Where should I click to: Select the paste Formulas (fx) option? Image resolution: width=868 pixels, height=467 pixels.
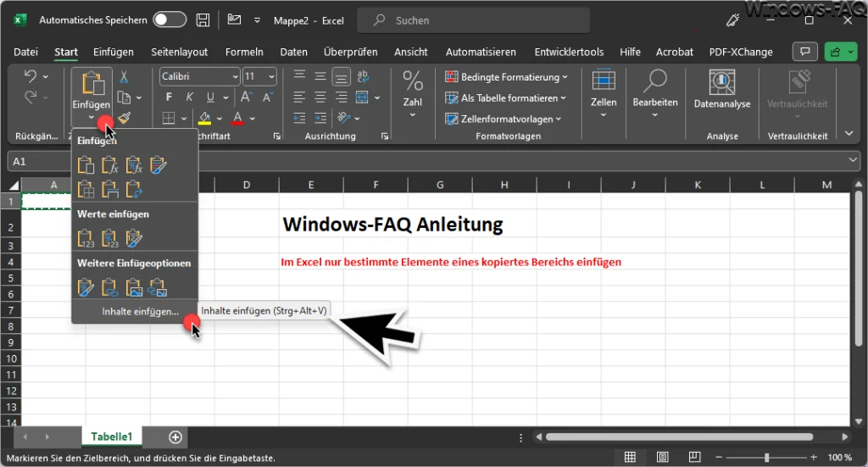click(109, 165)
